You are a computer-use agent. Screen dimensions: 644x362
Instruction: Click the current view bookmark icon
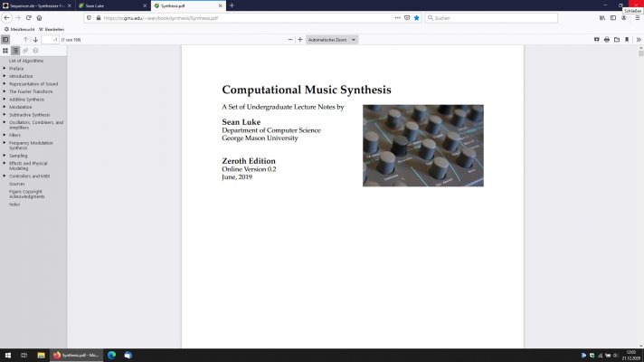627,40
